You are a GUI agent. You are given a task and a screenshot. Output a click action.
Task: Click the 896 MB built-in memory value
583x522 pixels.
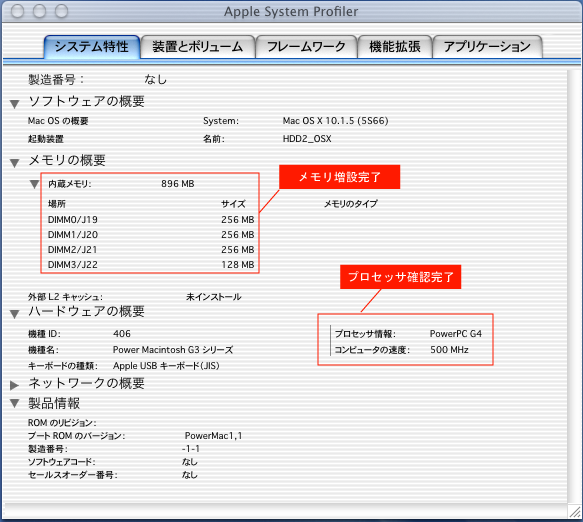pyautogui.click(x=178, y=184)
